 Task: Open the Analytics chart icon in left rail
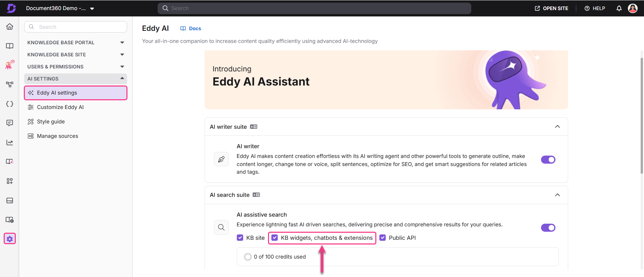click(x=10, y=143)
